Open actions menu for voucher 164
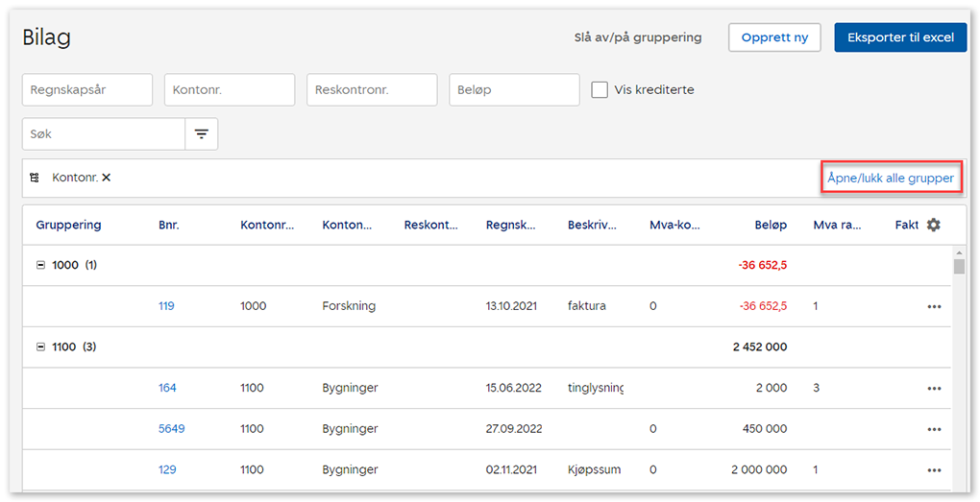Screen dimensions: 980x502 tap(933, 389)
